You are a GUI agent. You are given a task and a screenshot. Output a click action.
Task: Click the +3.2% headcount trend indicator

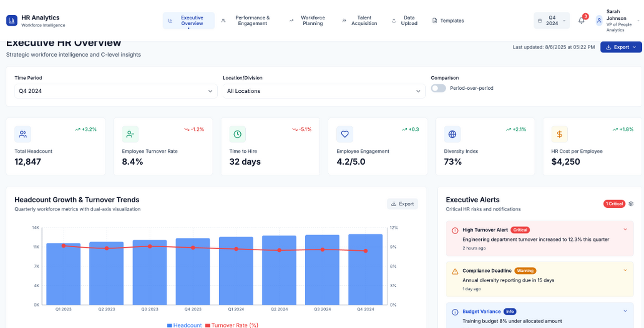86,129
